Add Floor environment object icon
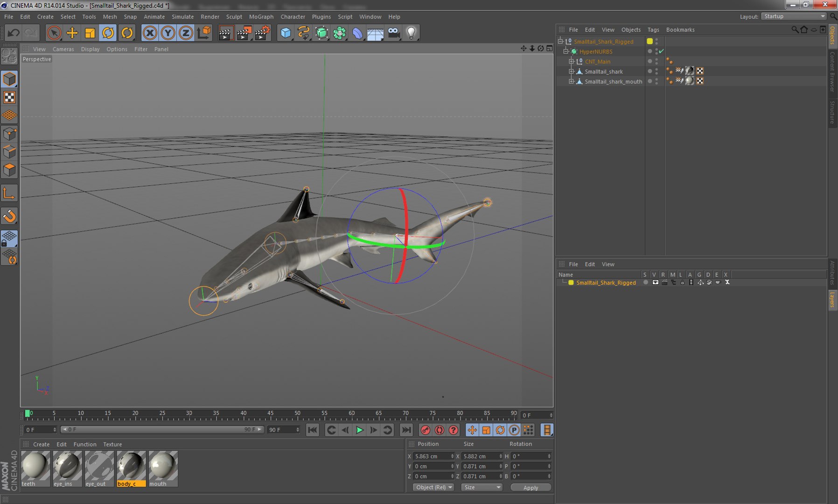The image size is (838, 504). click(x=375, y=33)
